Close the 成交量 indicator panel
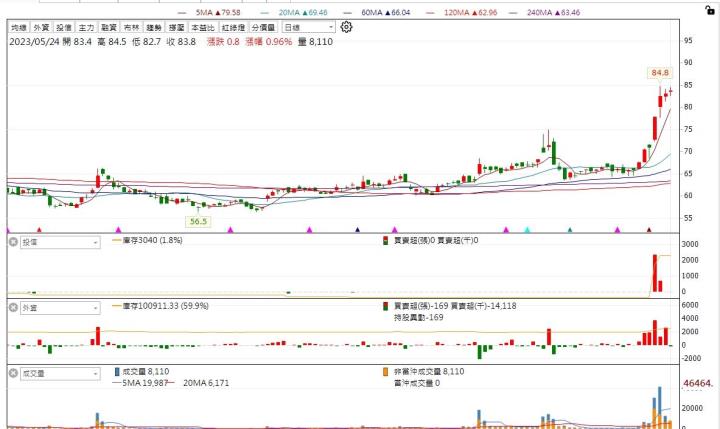This screenshot has height=429, width=720. pos(13,373)
